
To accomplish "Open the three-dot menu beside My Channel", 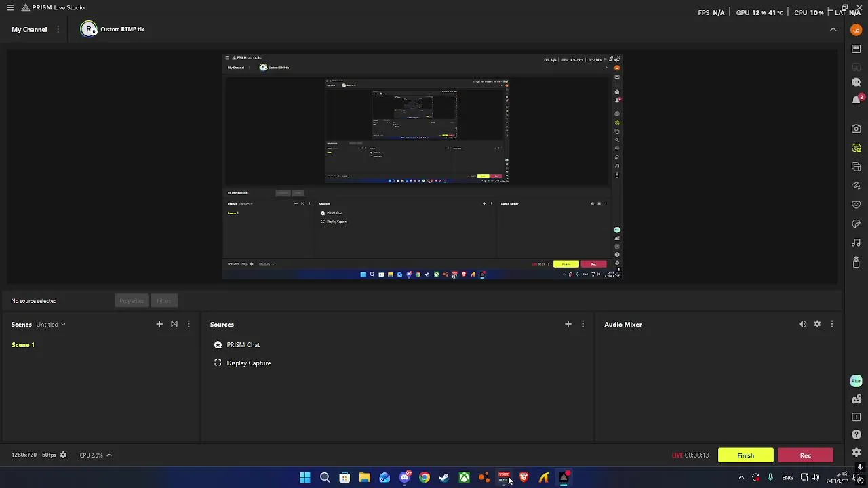I will [58, 29].
